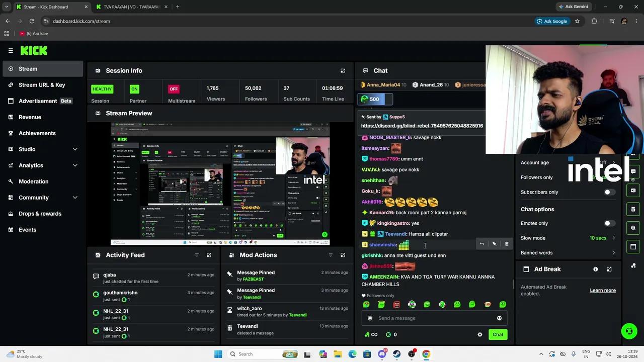
Task: Expand Session Info panel to fullscreen
Action: tap(343, 71)
